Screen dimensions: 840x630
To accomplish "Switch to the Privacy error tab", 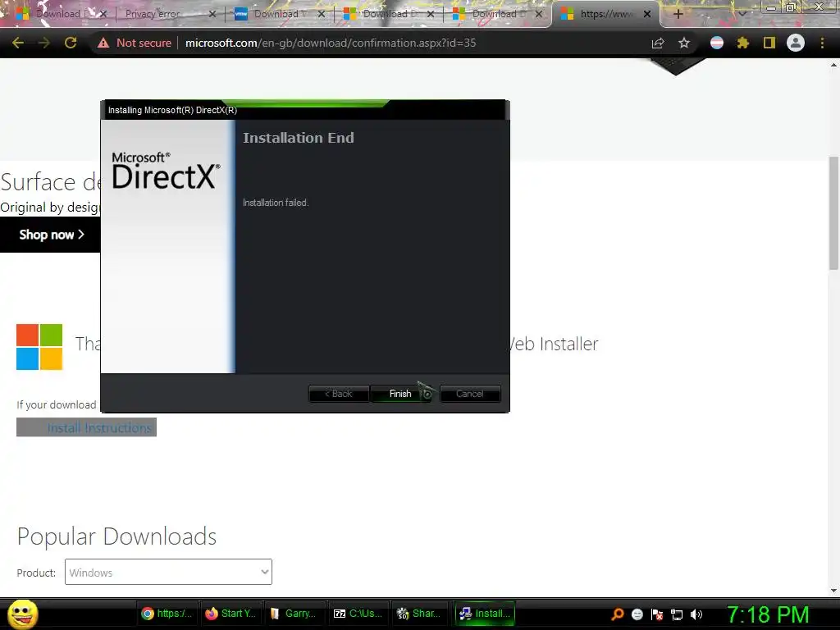I will 161,14.
